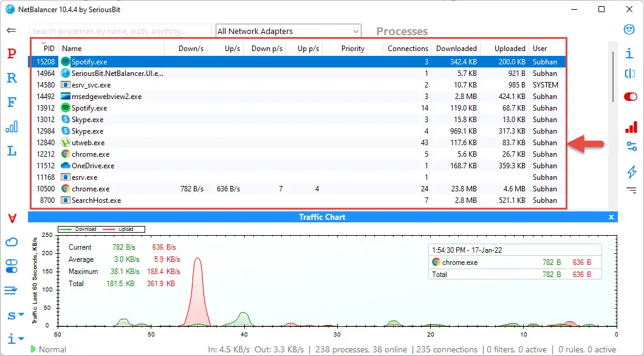Open the bar chart sidebar icon
The image size is (644, 356).
point(12,126)
